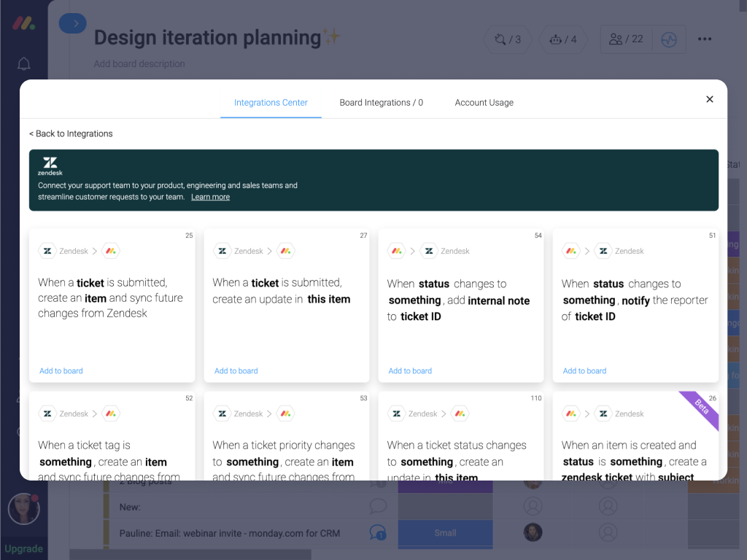Open the Automations robot icon in board header
The height and width of the screenshot is (560, 747).
coord(557,39)
